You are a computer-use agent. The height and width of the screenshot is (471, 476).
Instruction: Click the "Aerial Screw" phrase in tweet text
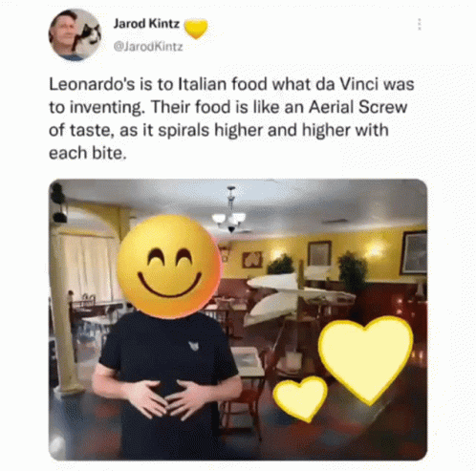pyautogui.click(x=358, y=107)
